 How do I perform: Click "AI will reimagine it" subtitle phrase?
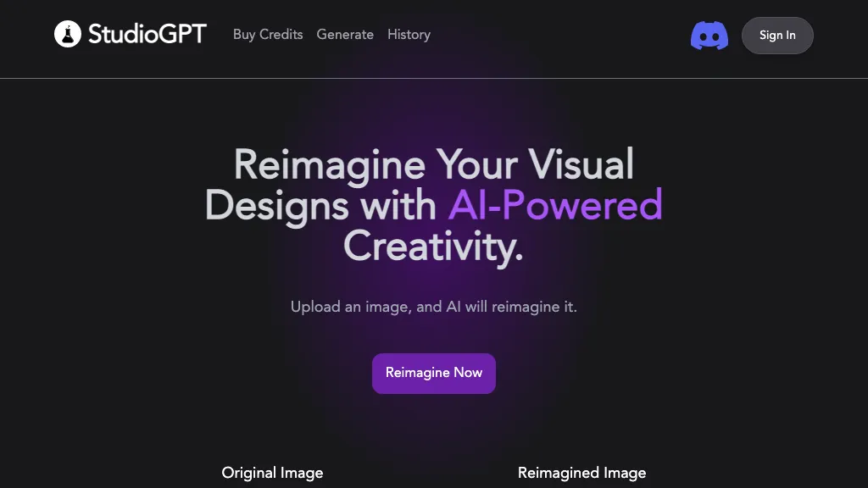point(511,307)
